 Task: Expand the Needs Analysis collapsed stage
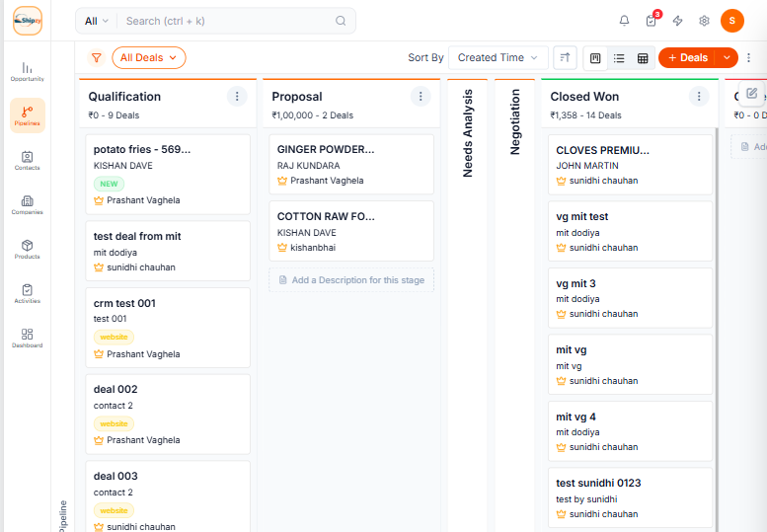(468, 133)
